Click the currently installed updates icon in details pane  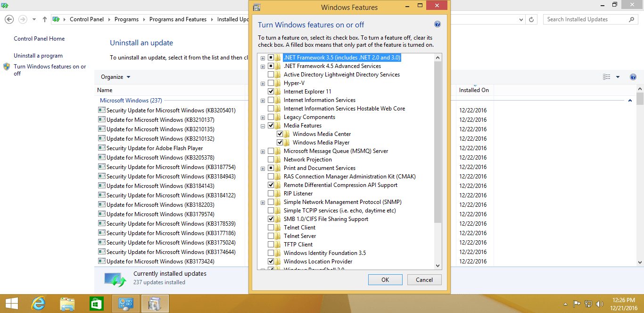[115, 279]
